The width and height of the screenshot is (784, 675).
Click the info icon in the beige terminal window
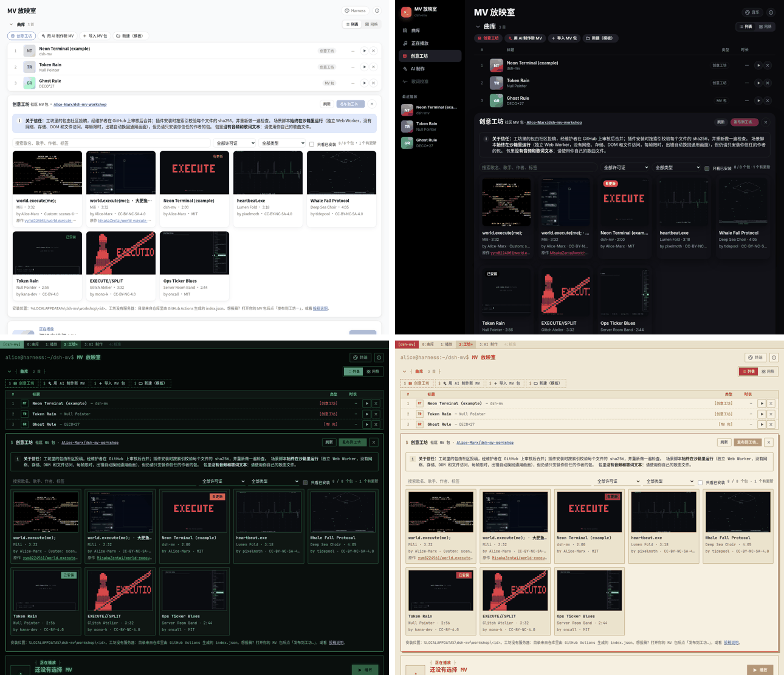pyautogui.click(x=774, y=358)
